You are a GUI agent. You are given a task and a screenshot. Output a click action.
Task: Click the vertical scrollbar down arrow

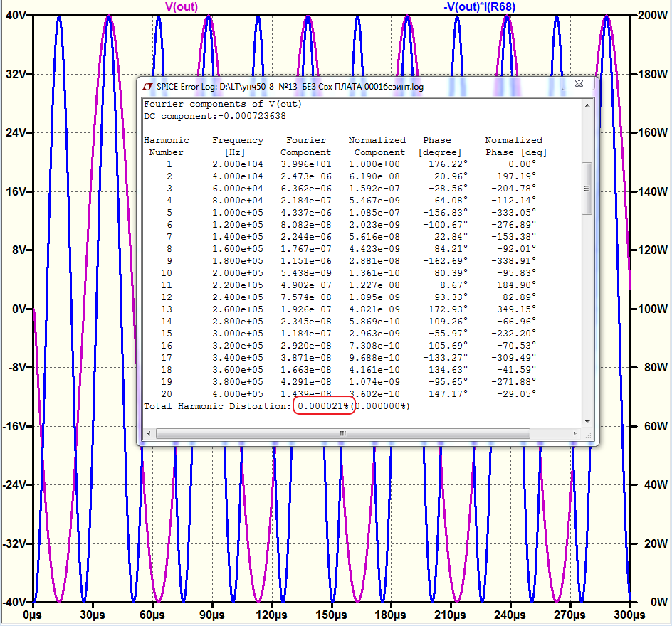point(587,422)
